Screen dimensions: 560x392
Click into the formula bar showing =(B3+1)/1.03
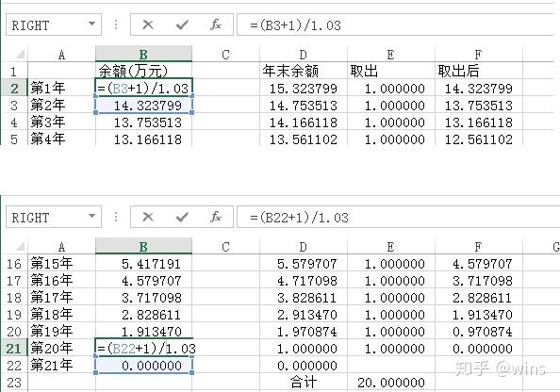(x=395, y=25)
